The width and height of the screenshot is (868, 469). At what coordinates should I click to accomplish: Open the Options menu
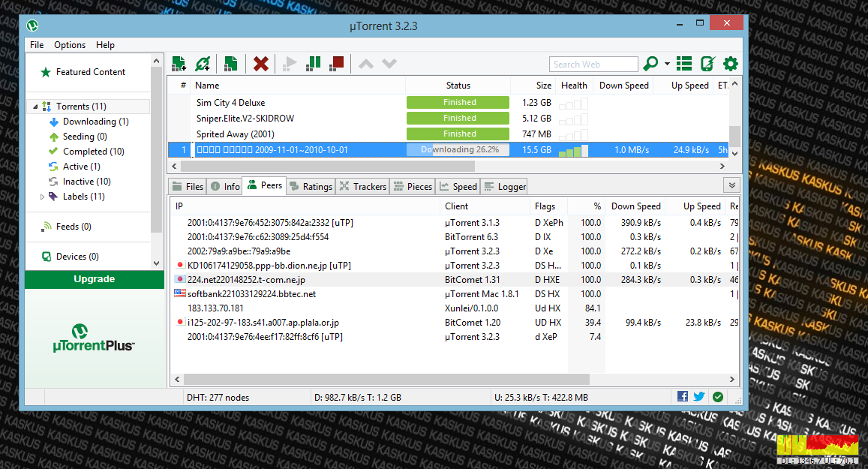point(70,45)
